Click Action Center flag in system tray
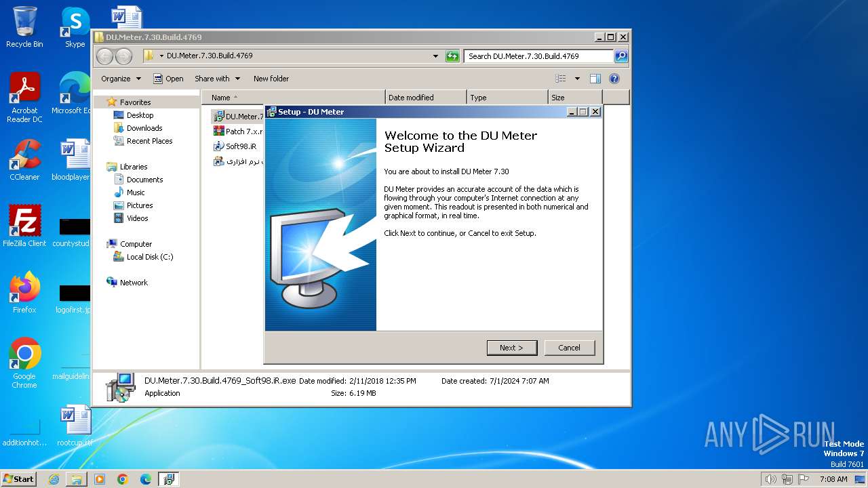Viewport: 868px width, 488px height. [x=804, y=479]
